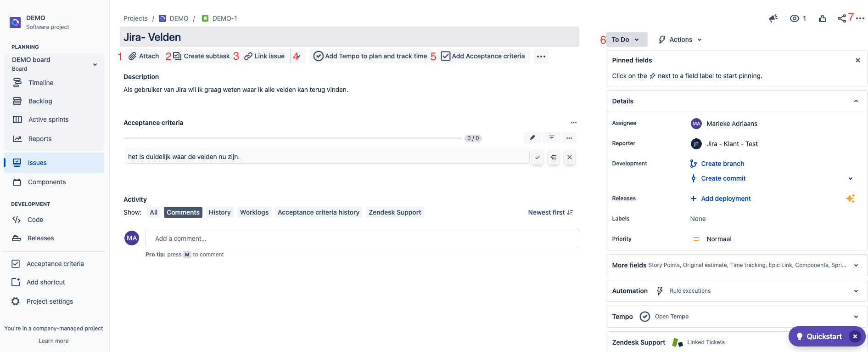Image resolution: width=868 pixels, height=352 pixels.
Task: Open Issues in the sidebar
Action: (x=54, y=163)
